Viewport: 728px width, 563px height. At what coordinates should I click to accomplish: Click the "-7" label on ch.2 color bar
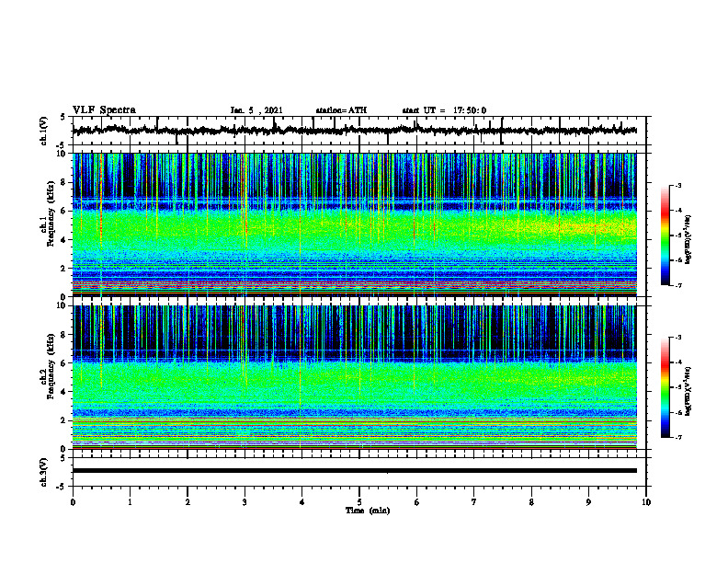click(678, 437)
